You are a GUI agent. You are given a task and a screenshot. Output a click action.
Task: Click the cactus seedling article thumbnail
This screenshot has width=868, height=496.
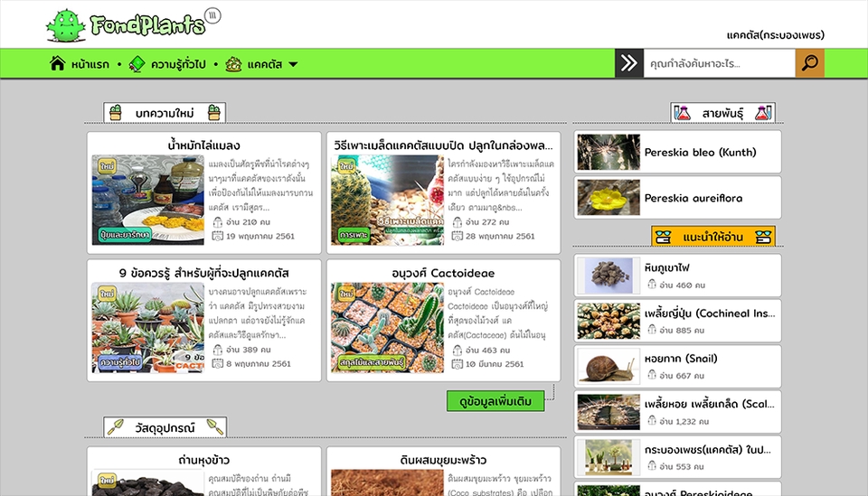point(387,200)
